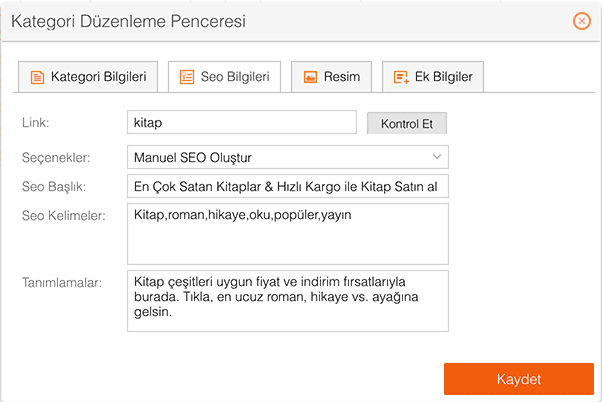
Task: Place cursor in the Tanımlamalar description box
Action: coord(288,301)
